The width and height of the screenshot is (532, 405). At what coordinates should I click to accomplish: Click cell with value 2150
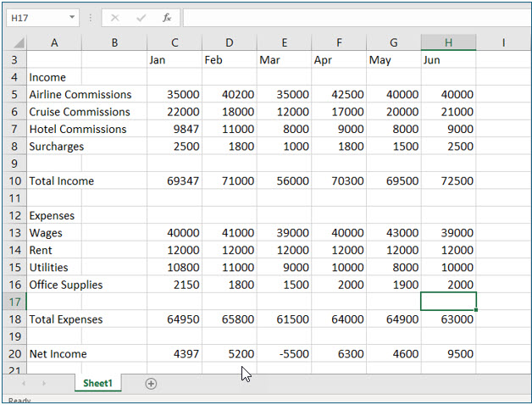(x=175, y=285)
